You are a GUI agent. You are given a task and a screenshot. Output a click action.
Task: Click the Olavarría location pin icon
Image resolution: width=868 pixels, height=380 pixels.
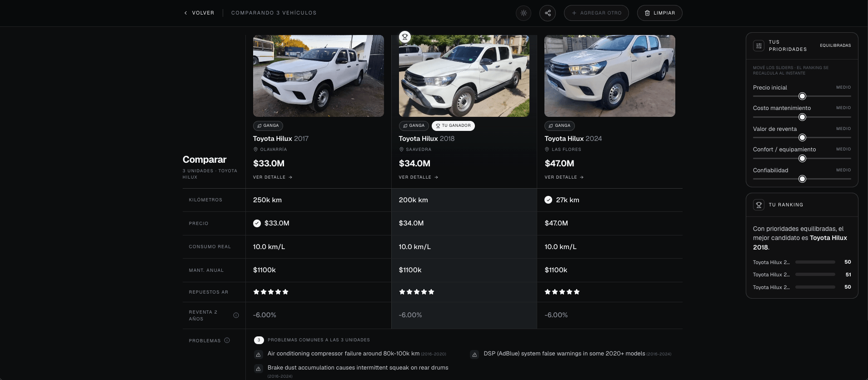(255, 150)
